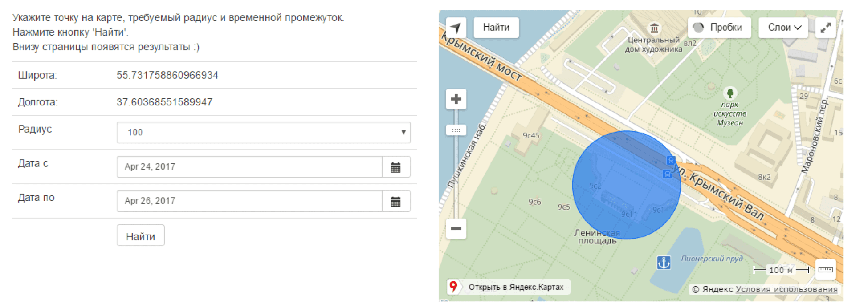Expand map to fullscreen

click(x=825, y=28)
